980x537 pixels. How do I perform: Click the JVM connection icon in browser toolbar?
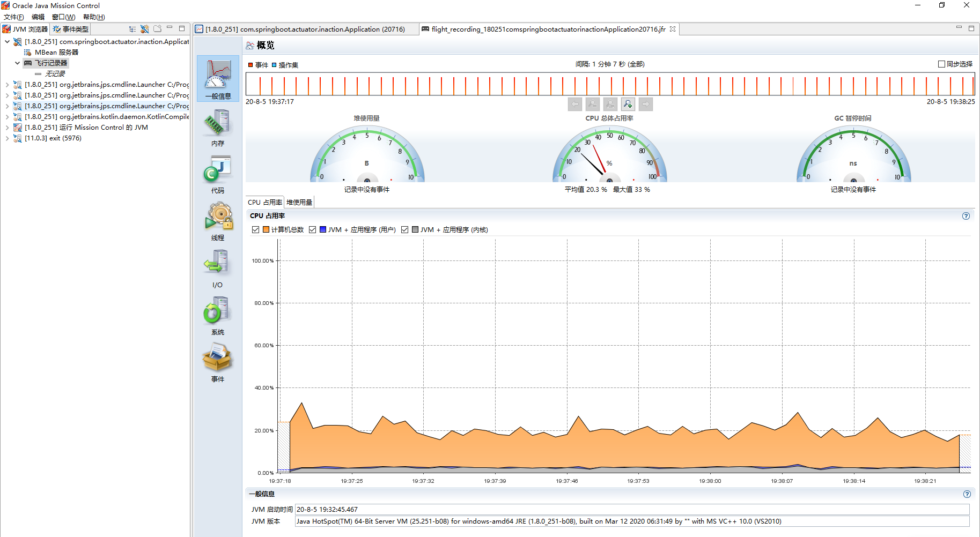coord(145,29)
